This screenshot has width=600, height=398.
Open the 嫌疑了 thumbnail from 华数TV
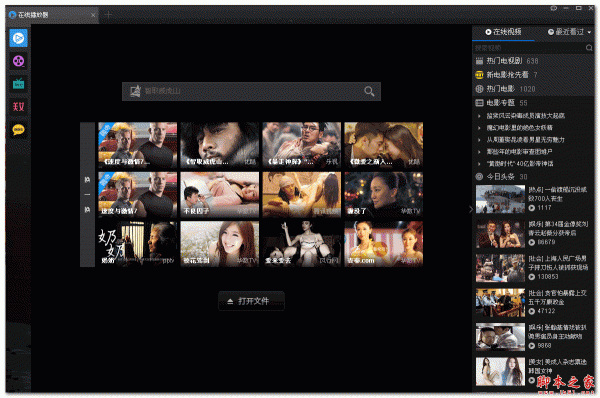pyautogui.click(x=383, y=194)
